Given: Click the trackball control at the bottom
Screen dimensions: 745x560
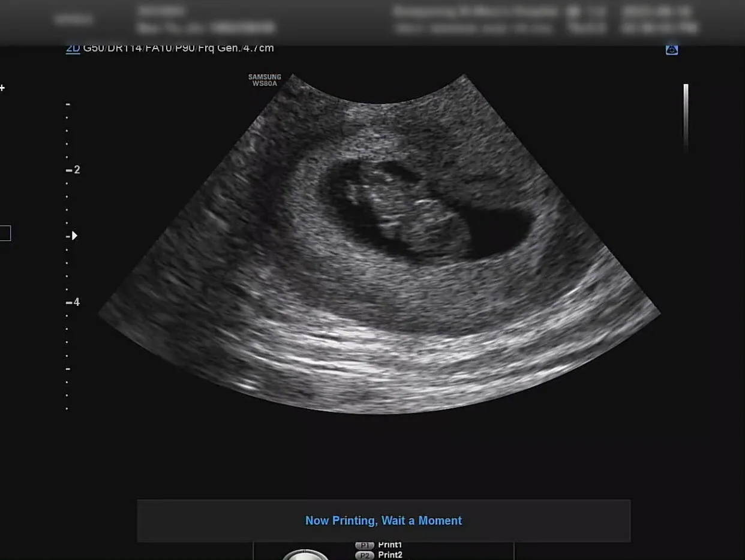Looking at the screenshot, I should (x=305, y=555).
